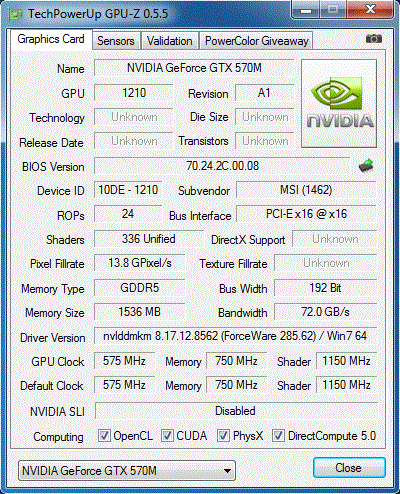Click Default Clock row Shader 1150 MHz value
This screenshot has width=400, height=494.
coord(346,385)
